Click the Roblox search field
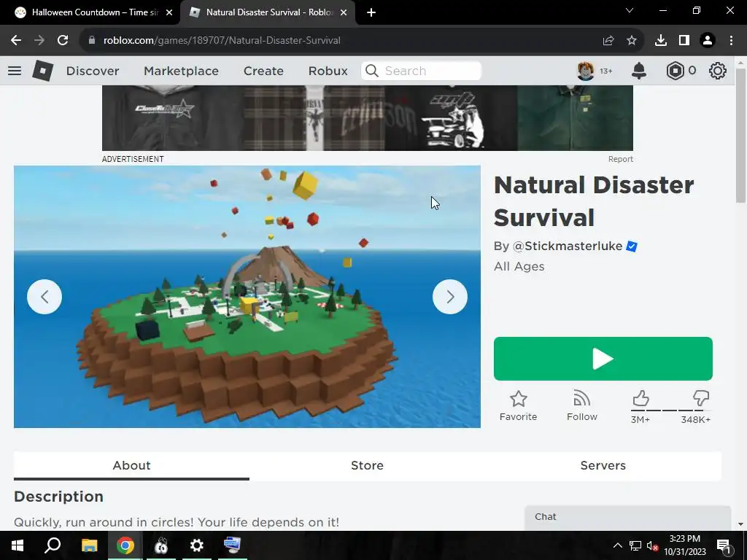 [x=421, y=71]
